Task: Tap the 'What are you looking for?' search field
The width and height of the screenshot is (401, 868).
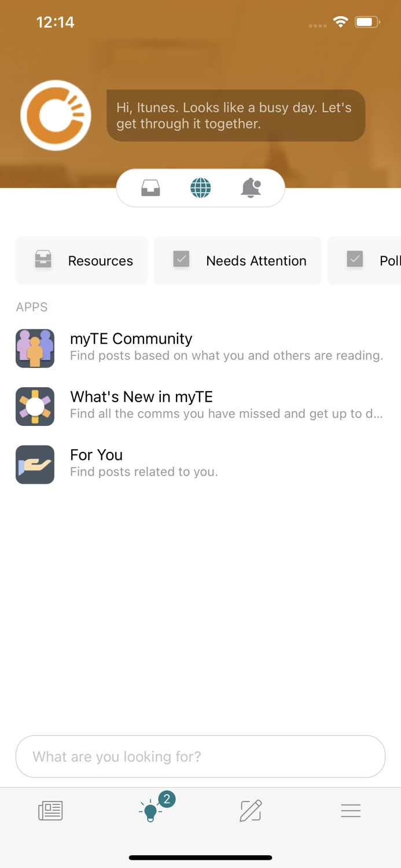Action: pos(200,756)
